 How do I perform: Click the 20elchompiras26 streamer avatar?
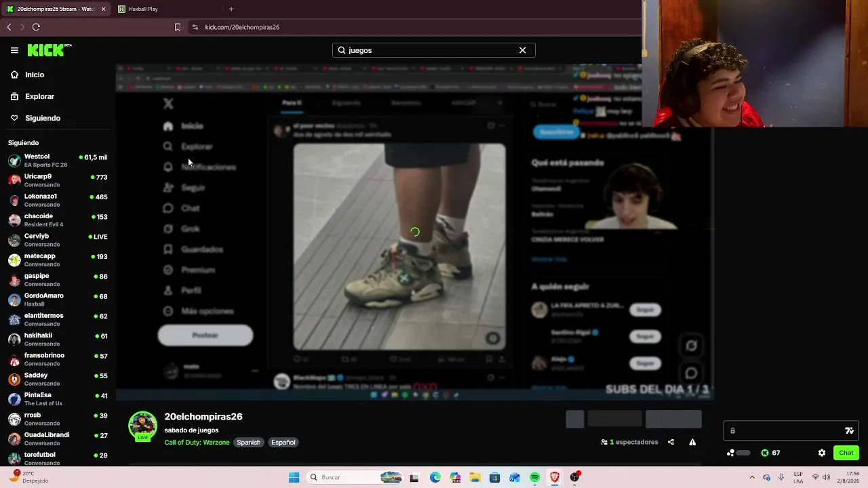(142, 426)
